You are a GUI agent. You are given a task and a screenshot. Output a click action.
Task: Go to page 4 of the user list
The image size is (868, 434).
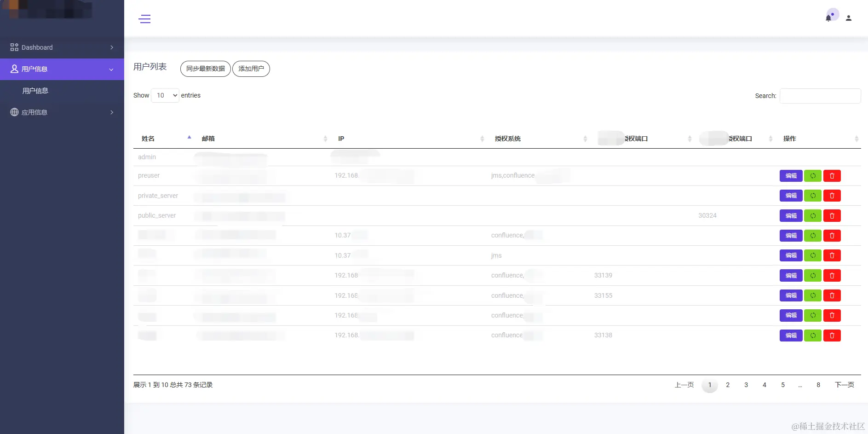pyautogui.click(x=765, y=385)
